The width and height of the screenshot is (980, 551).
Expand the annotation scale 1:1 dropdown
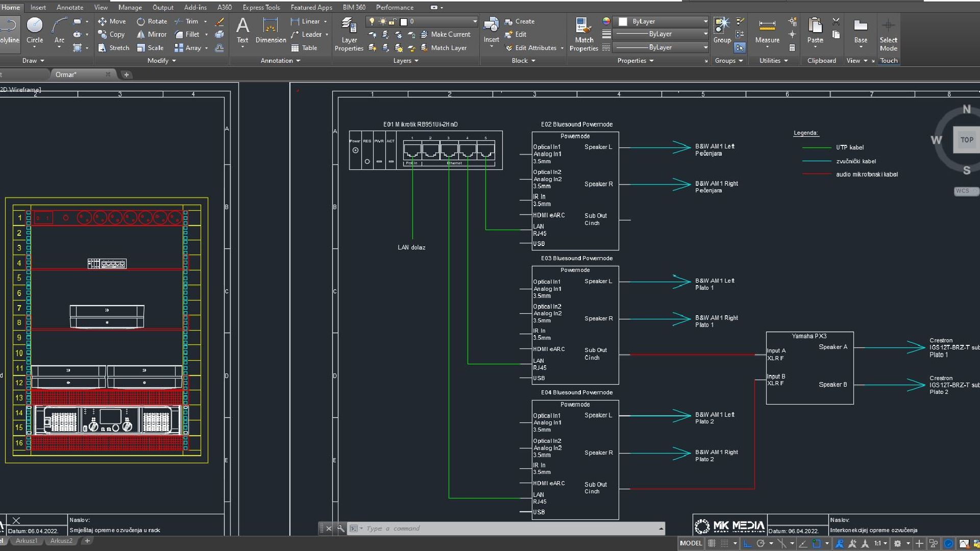(x=885, y=543)
